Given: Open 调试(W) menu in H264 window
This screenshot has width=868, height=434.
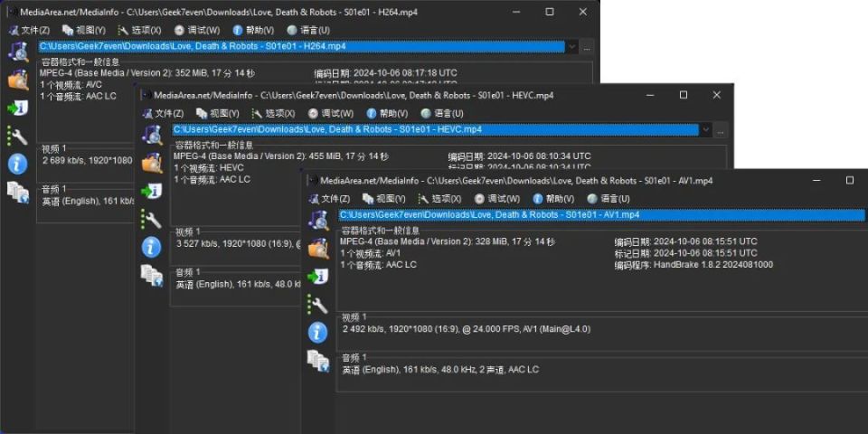Looking at the screenshot, I should (x=197, y=30).
